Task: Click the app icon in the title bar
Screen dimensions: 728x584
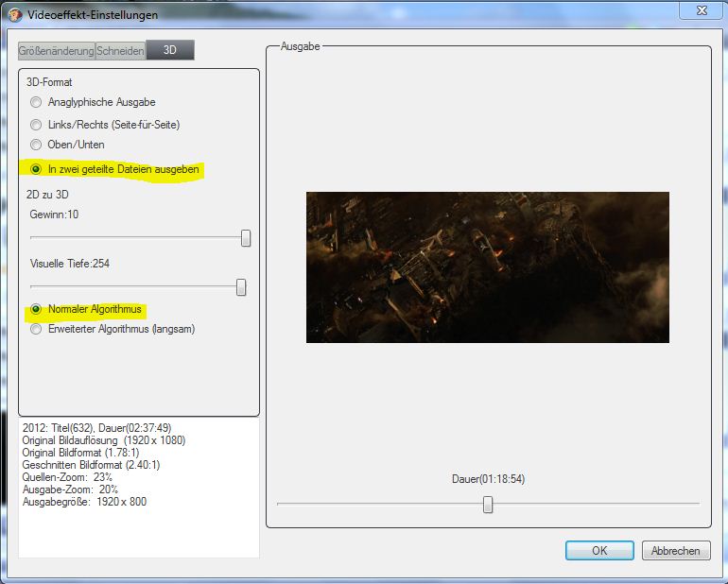Action: pos(15,15)
